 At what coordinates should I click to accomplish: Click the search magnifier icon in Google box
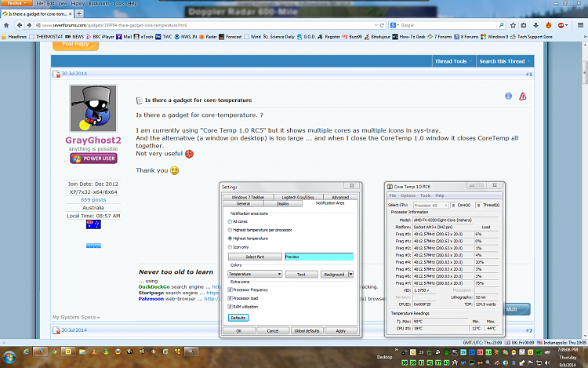click(502, 25)
